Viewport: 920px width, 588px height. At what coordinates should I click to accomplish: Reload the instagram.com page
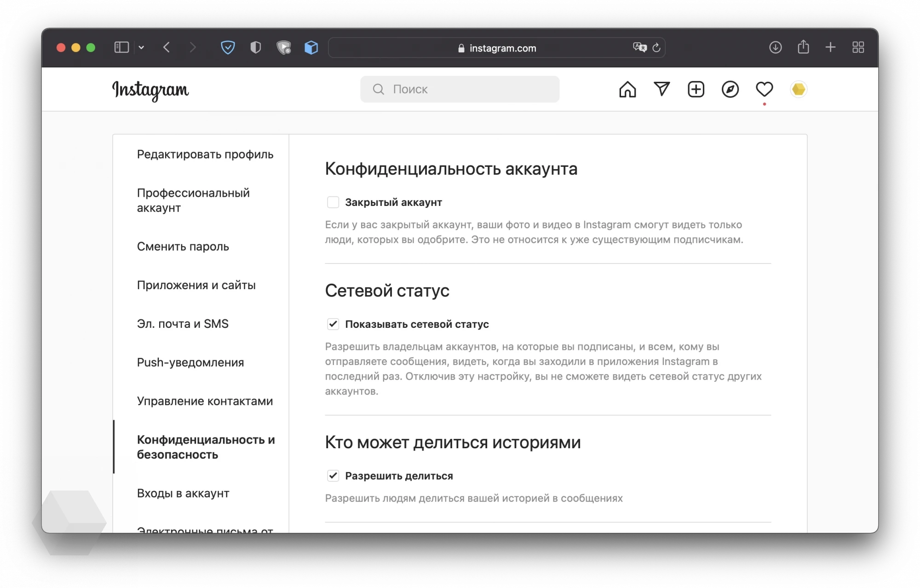point(656,47)
